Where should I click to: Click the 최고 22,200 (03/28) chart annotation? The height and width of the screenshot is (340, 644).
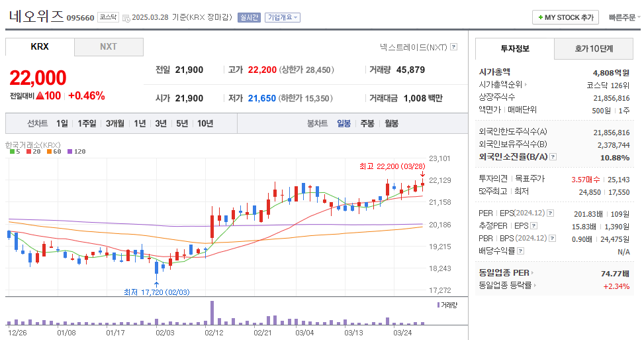point(392,166)
